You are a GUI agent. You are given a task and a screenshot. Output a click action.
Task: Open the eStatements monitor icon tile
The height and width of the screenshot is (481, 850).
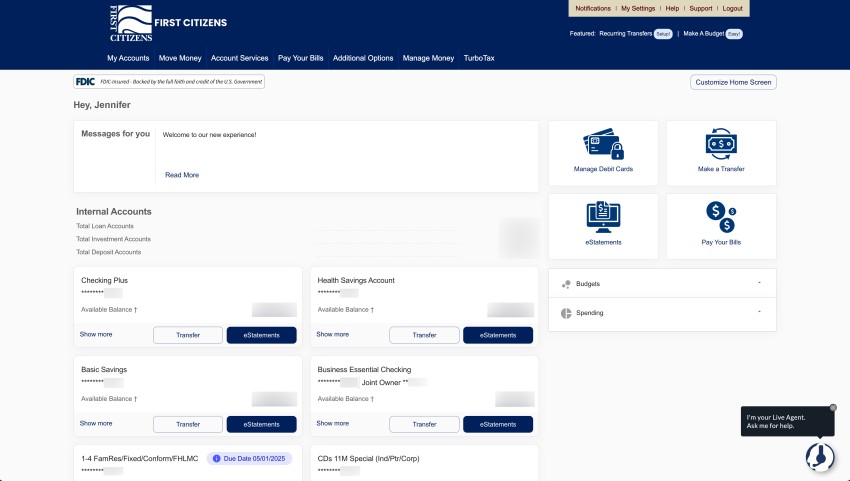[x=603, y=226]
